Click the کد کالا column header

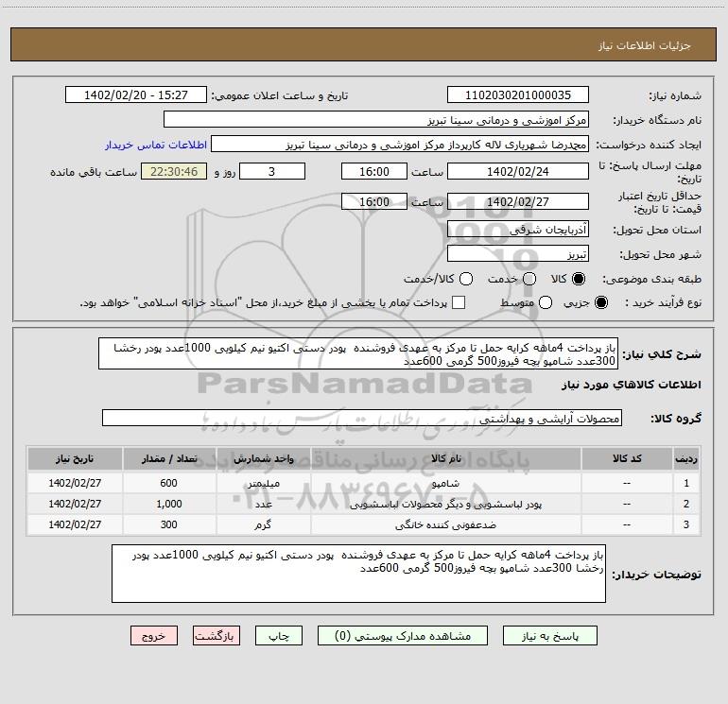[x=627, y=458]
